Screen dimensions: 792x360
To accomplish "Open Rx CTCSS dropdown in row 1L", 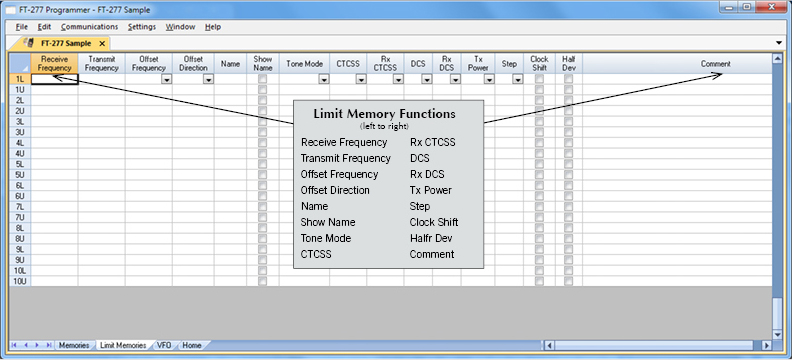I will click(x=398, y=79).
